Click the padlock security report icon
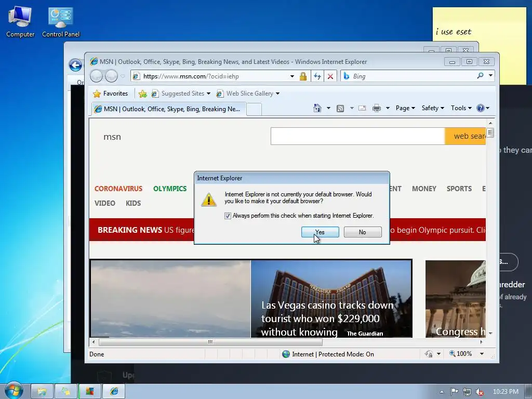Viewport: 532px width, 399px height. click(x=303, y=76)
